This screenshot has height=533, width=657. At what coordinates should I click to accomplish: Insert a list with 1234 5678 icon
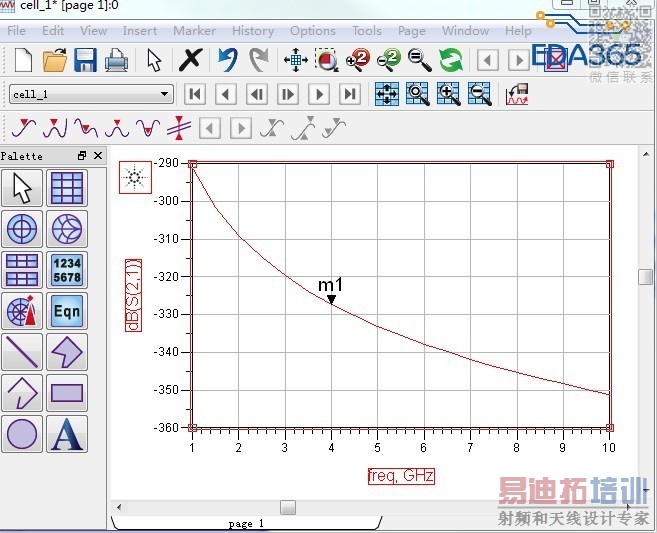[67, 270]
